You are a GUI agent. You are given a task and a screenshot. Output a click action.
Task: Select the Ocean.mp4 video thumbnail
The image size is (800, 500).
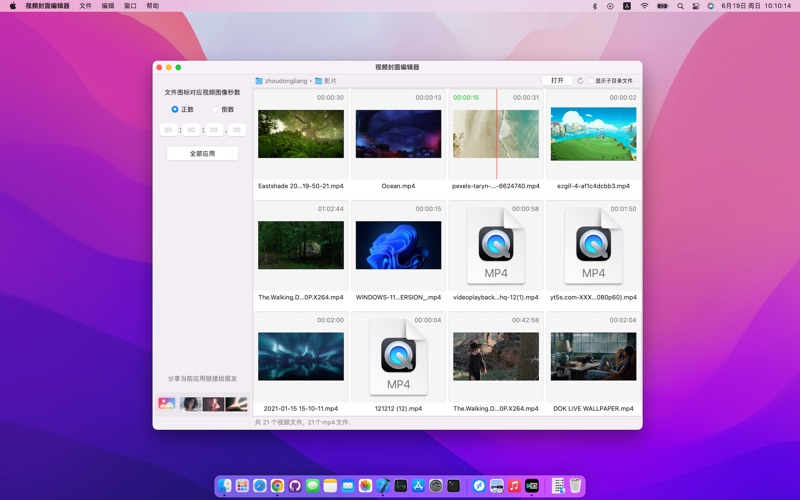(x=398, y=134)
